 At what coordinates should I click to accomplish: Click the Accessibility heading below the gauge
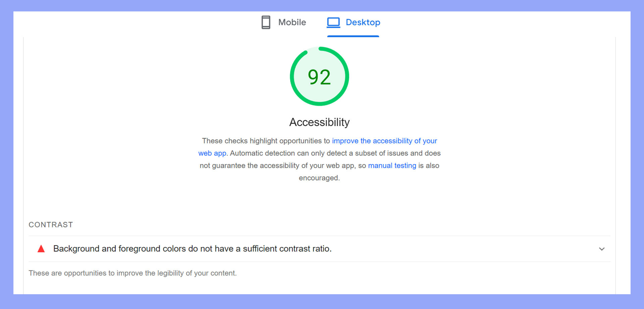(319, 122)
